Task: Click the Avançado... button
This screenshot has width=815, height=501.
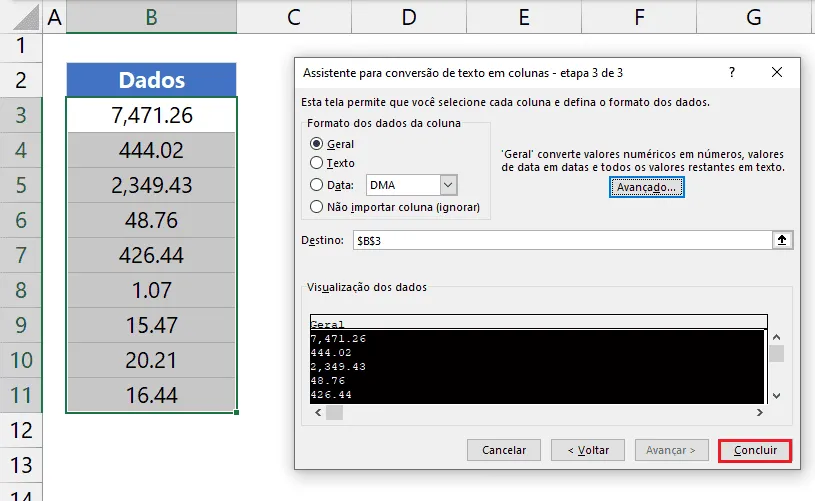Action: (647, 187)
